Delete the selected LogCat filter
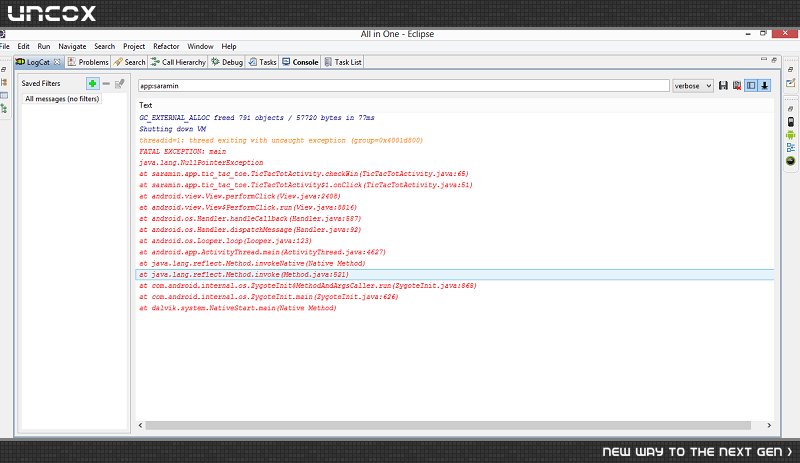 tap(106, 83)
